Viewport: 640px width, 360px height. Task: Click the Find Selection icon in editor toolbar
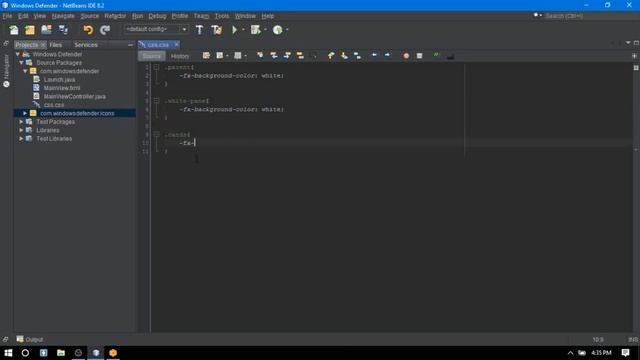(x=260, y=56)
